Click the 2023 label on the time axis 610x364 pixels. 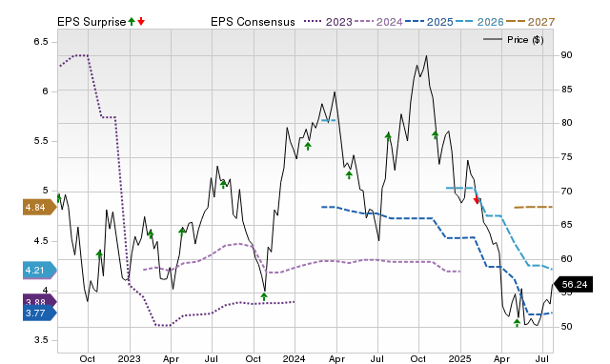click(130, 358)
